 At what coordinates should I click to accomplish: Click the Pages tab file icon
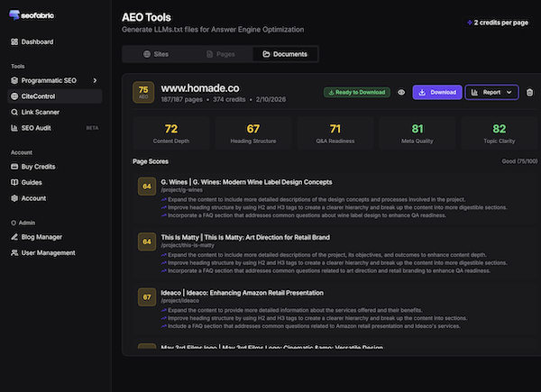pyautogui.click(x=209, y=54)
